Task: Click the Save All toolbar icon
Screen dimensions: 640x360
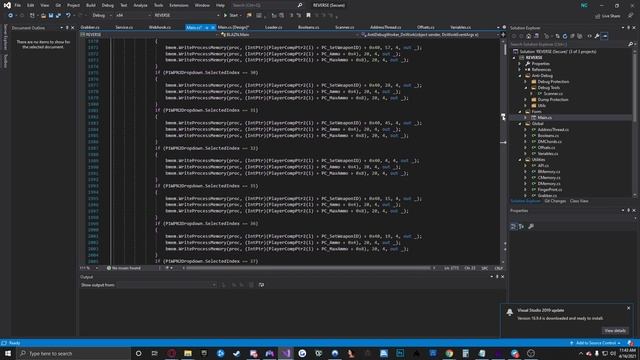Action: click(x=58, y=16)
